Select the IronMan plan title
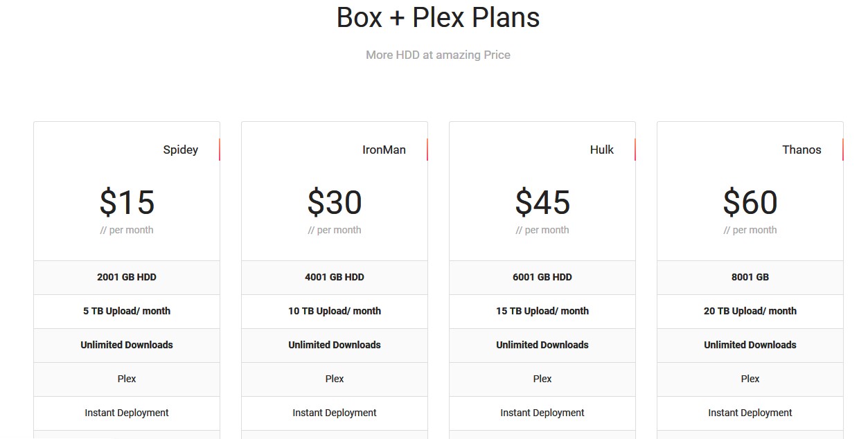The image size is (868, 439). coord(384,150)
